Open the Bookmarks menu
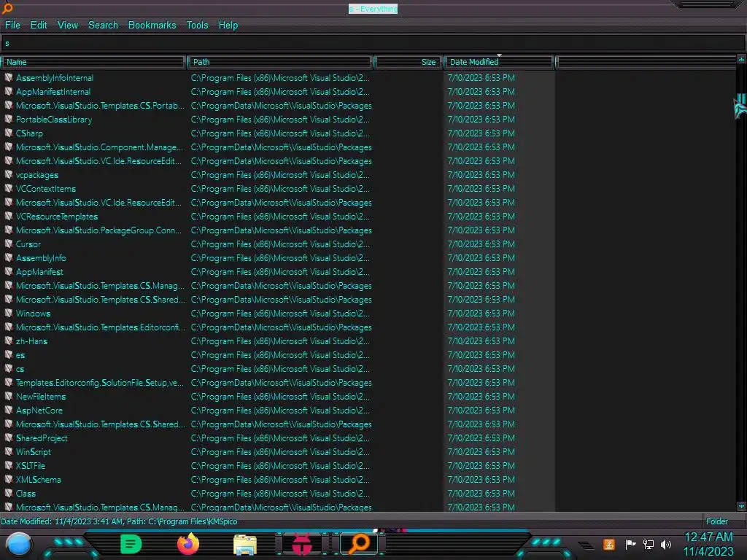Image resolution: width=747 pixels, height=560 pixels. coord(152,26)
